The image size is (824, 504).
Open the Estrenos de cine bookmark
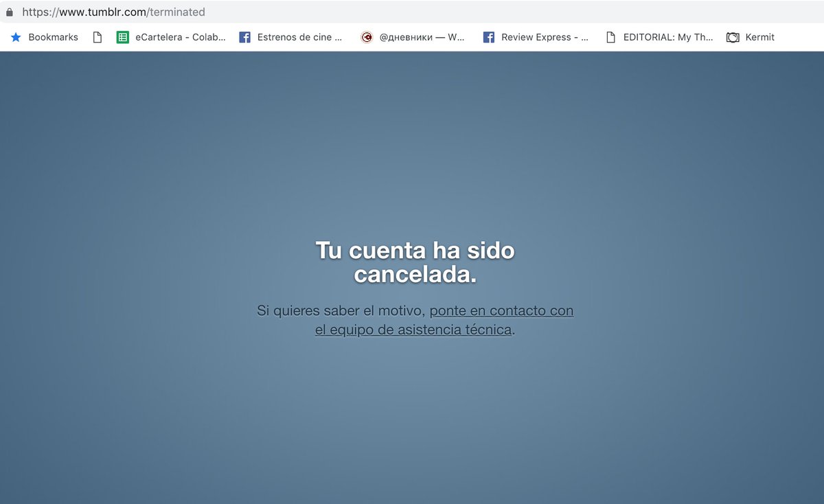(290, 38)
